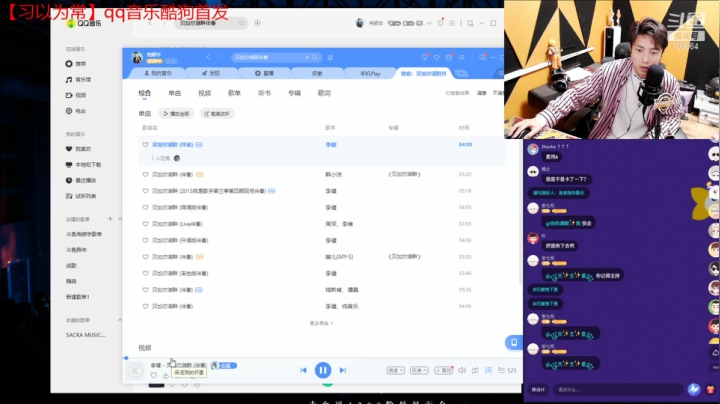Switch to 手机Play tab
Viewport: 720px width, 404px height.
click(370, 73)
